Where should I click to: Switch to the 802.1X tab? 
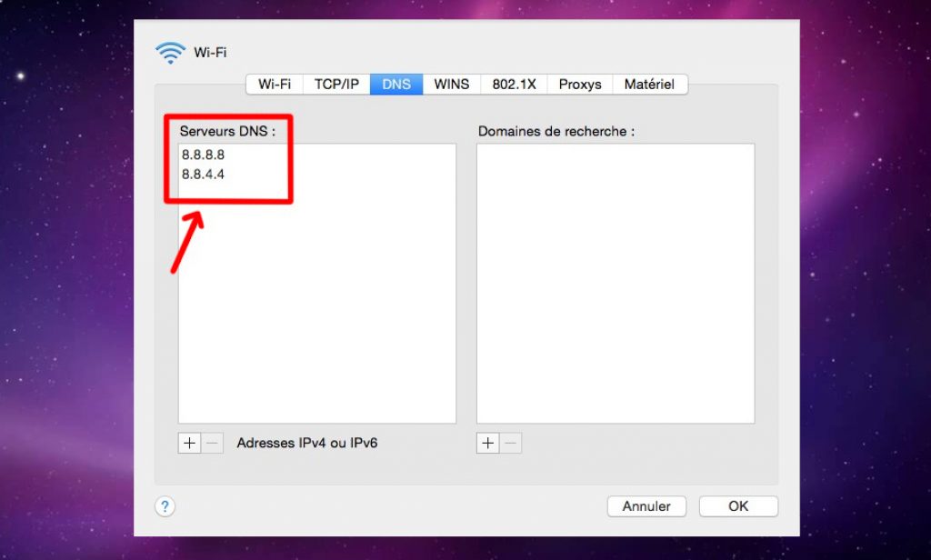tap(515, 85)
